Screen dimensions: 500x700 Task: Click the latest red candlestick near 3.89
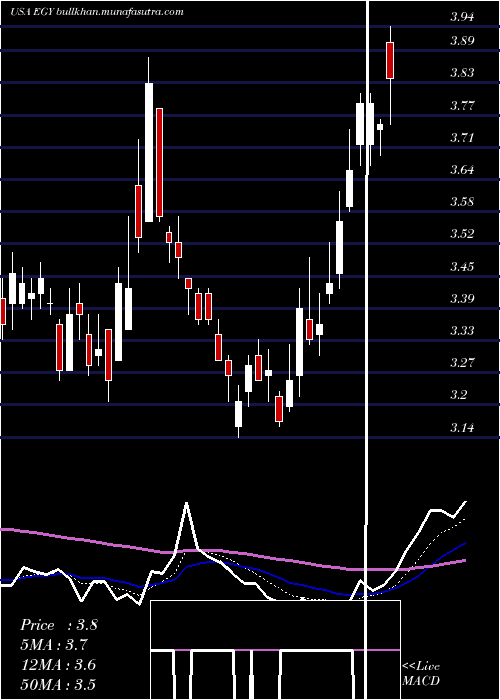(390, 60)
